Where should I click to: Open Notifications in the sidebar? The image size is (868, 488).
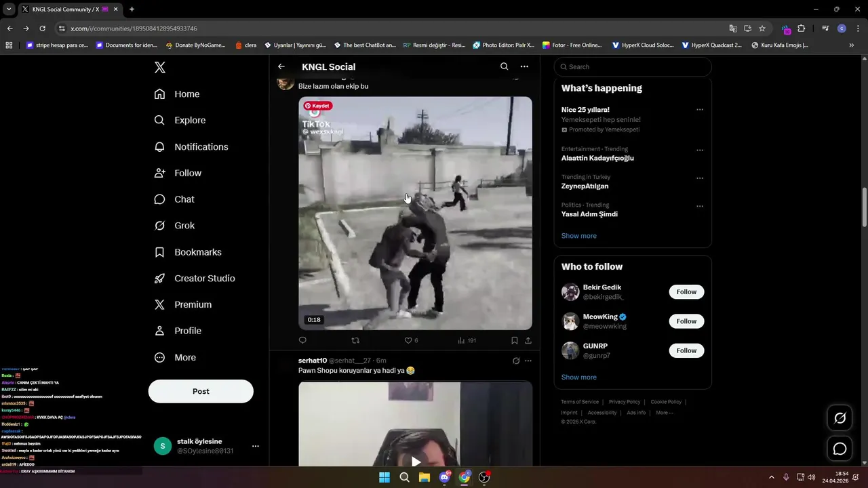coord(191,146)
